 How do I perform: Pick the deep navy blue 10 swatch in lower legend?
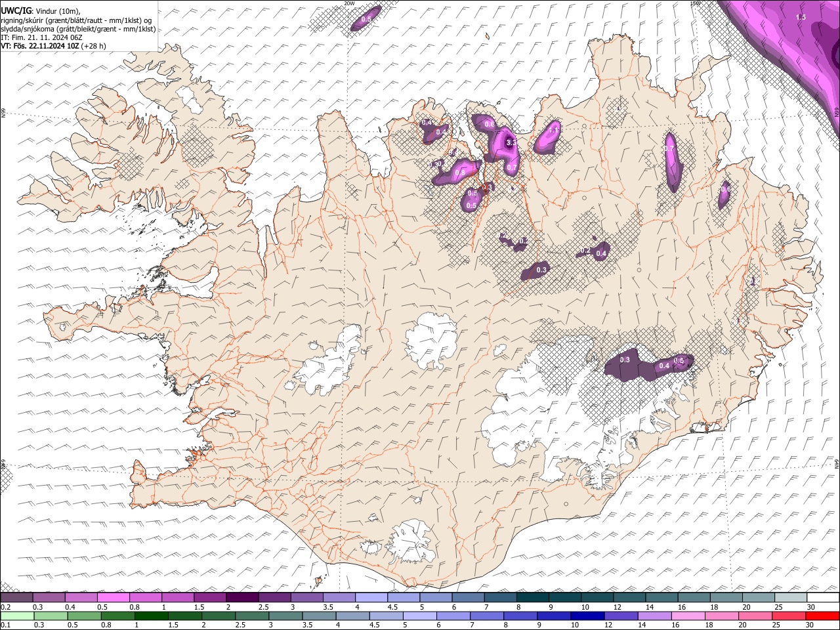pyautogui.click(x=588, y=616)
